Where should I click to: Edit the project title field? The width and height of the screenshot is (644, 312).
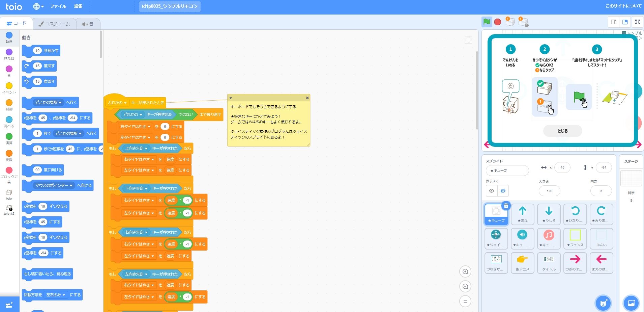pos(170,6)
